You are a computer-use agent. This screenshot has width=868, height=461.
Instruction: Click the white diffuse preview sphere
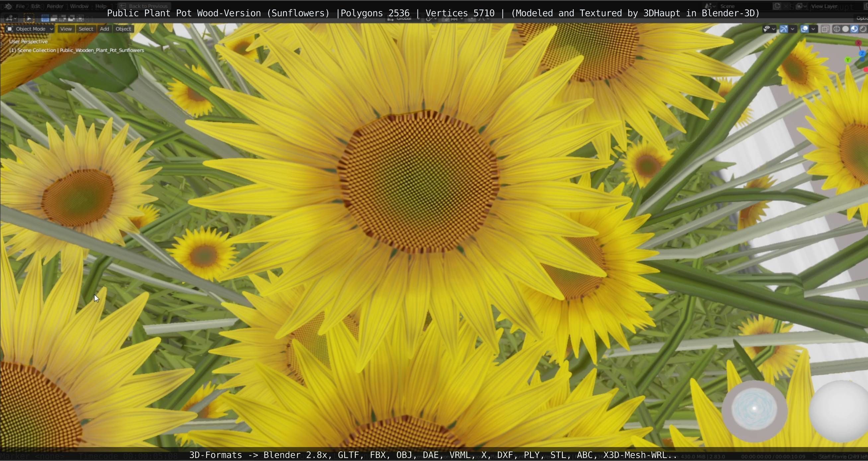(x=839, y=411)
